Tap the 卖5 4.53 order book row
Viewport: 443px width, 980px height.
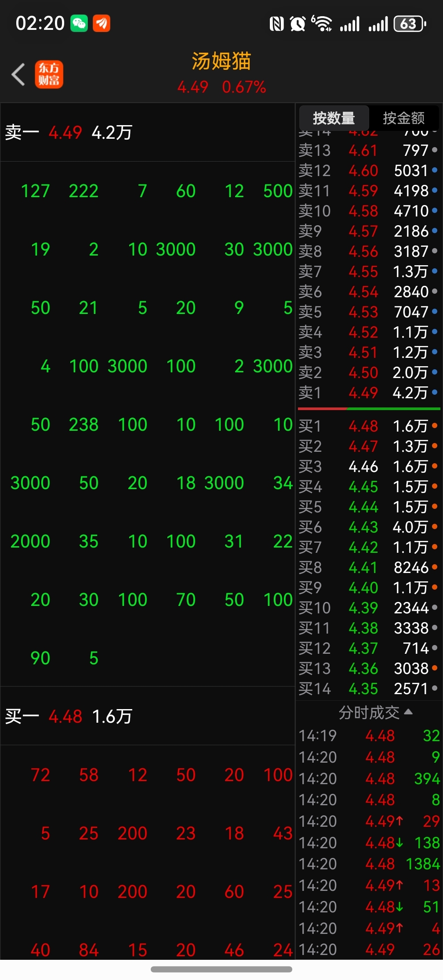[369, 312]
